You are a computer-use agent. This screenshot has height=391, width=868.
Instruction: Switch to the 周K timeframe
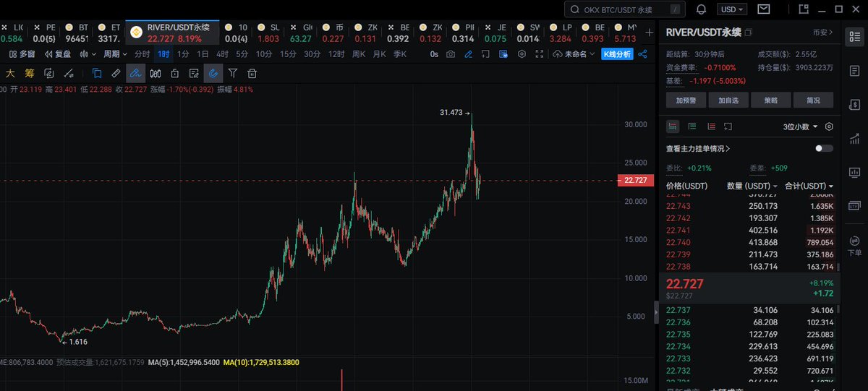coord(359,54)
